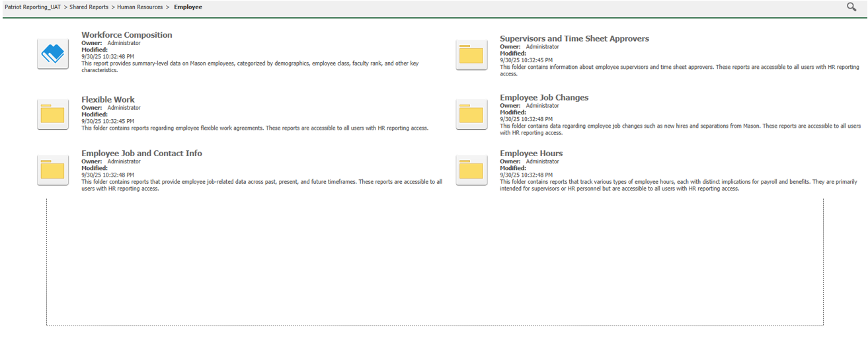Viewport: 868px width, 352px height.
Task: Open the Workforce Composition report title
Action: [x=126, y=35]
